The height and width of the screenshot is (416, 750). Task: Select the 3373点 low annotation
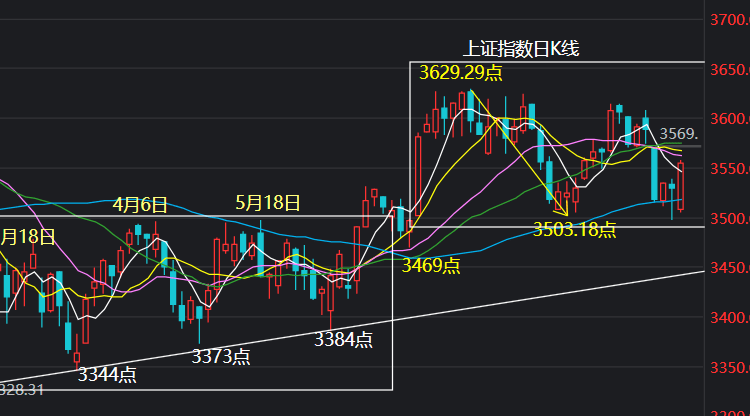pos(221,357)
